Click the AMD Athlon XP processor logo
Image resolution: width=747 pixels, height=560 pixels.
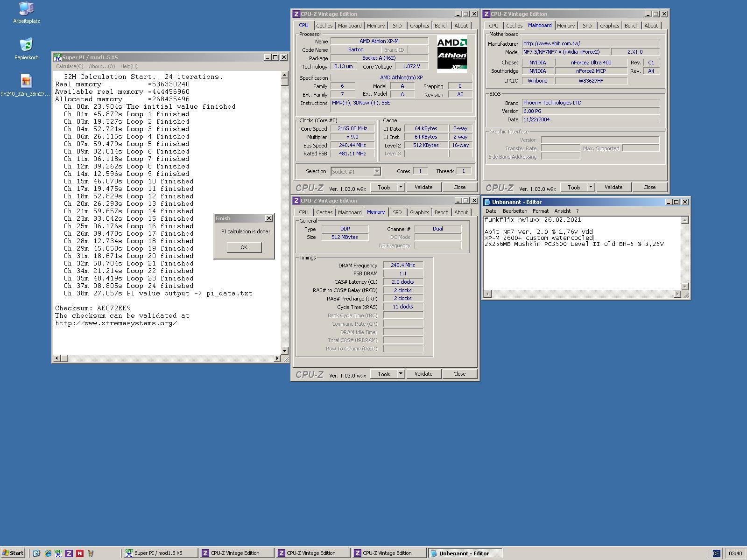pyautogui.click(x=452, y=54)
